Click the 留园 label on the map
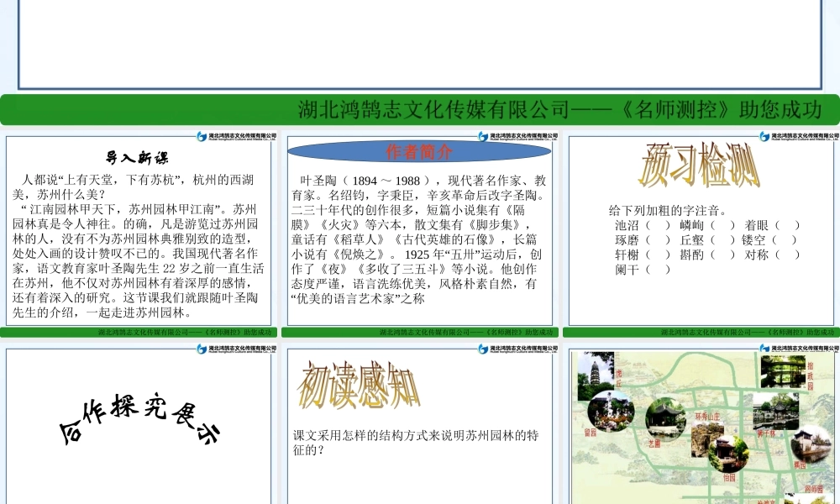The image size is (840, 504). coord(591,433)
